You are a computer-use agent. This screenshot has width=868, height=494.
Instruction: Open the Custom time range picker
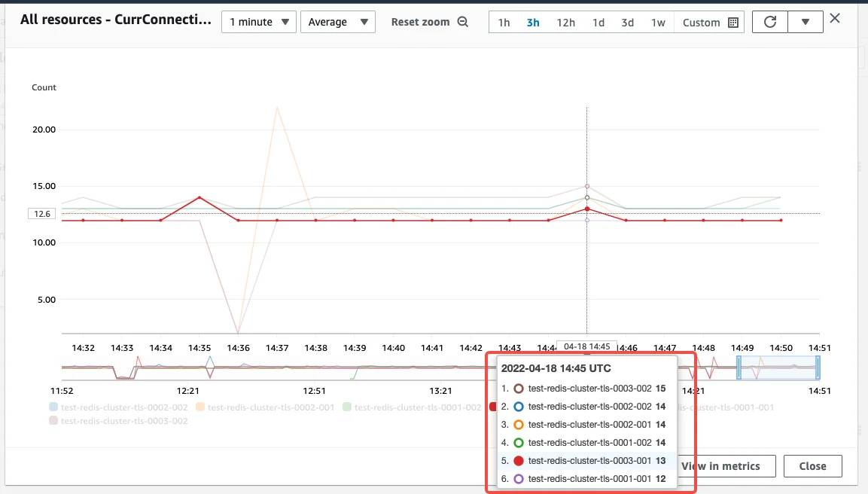tap(709, 23)
